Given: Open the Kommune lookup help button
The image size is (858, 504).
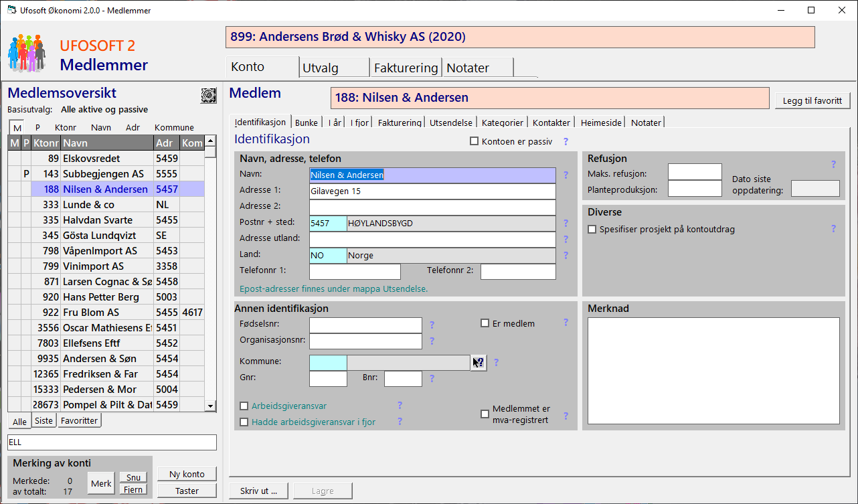Looking at the screenshot, I should pyautogui.click(x=479, y=362).
